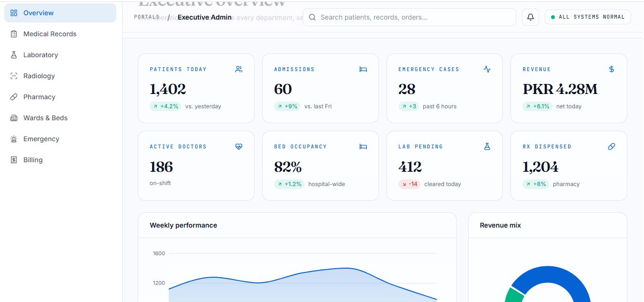Viewport: 644px width, 302px height.
Task: Click the 28 emergency cases value
Action: pyautogui.click(x=407, y=89)
